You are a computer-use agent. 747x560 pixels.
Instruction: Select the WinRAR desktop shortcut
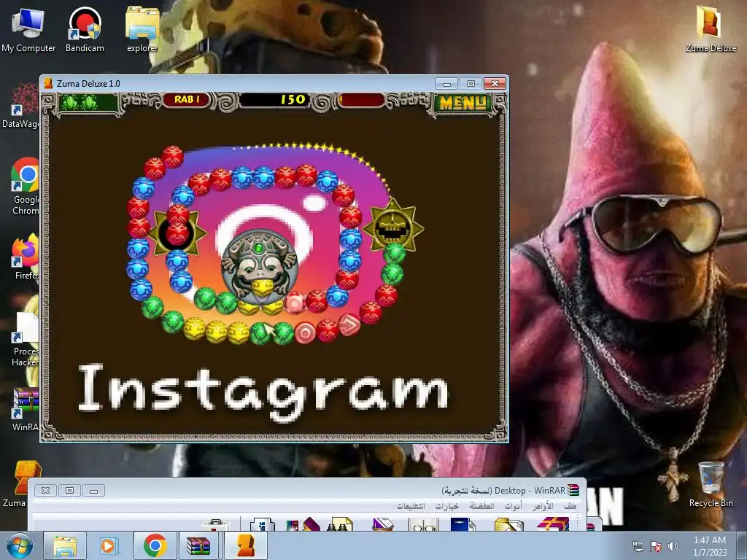pos(26,410)
